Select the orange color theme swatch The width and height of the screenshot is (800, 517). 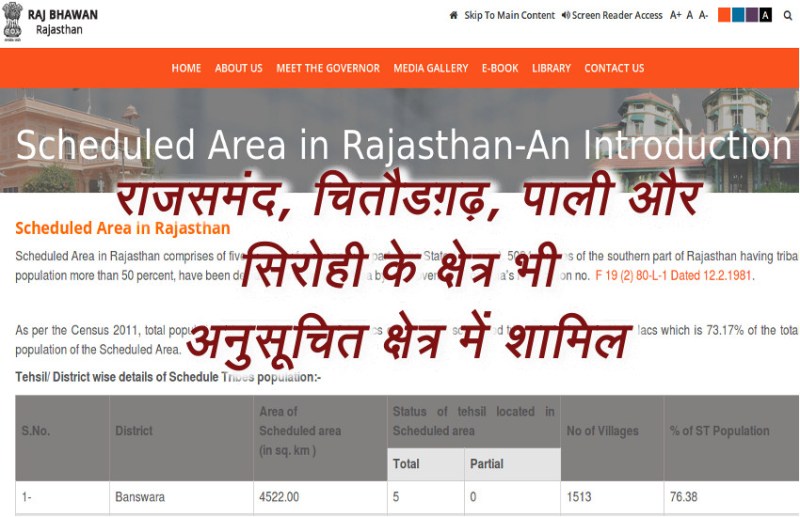(724, 15)
